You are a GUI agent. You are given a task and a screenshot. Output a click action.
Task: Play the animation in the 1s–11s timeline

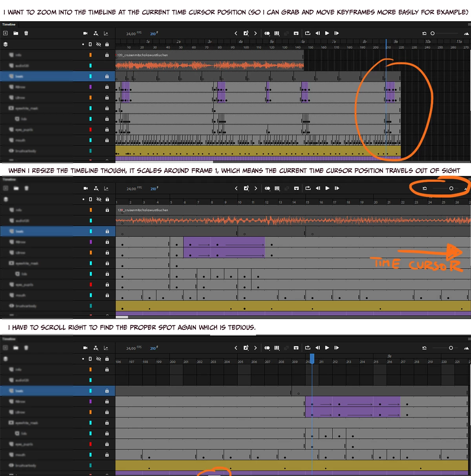point(327,33)
